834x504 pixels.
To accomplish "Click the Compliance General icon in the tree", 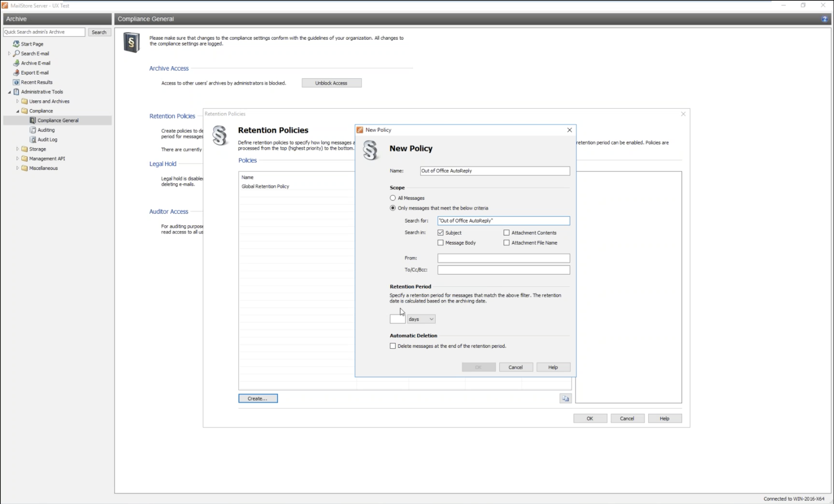I will 32,120.
